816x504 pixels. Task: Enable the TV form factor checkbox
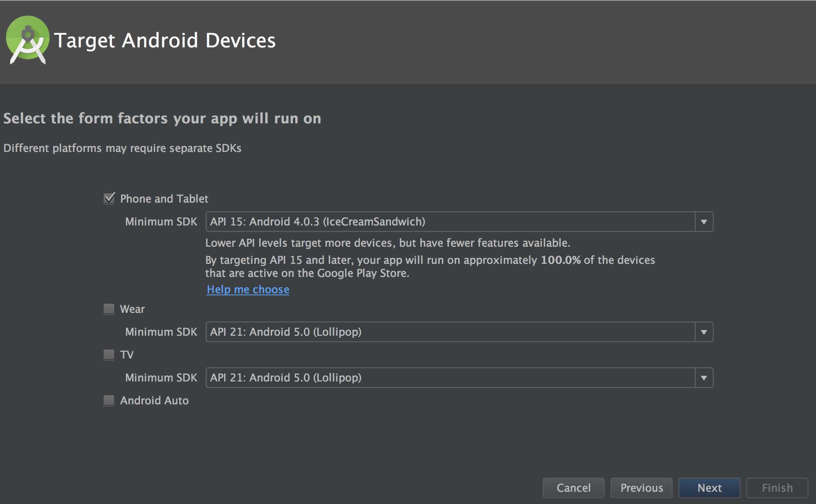point(109,355)
